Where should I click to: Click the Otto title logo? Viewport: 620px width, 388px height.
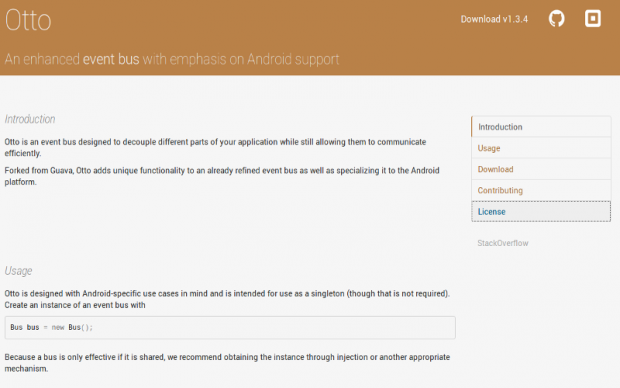pos(28,20)
